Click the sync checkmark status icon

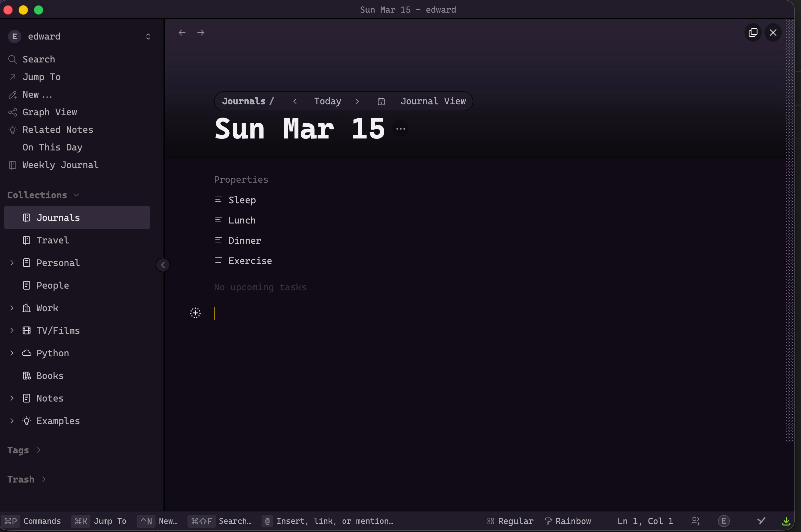point(761,521)
